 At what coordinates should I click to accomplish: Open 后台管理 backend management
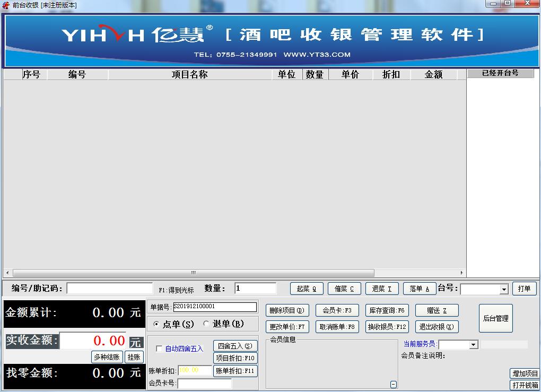point(496,318)
